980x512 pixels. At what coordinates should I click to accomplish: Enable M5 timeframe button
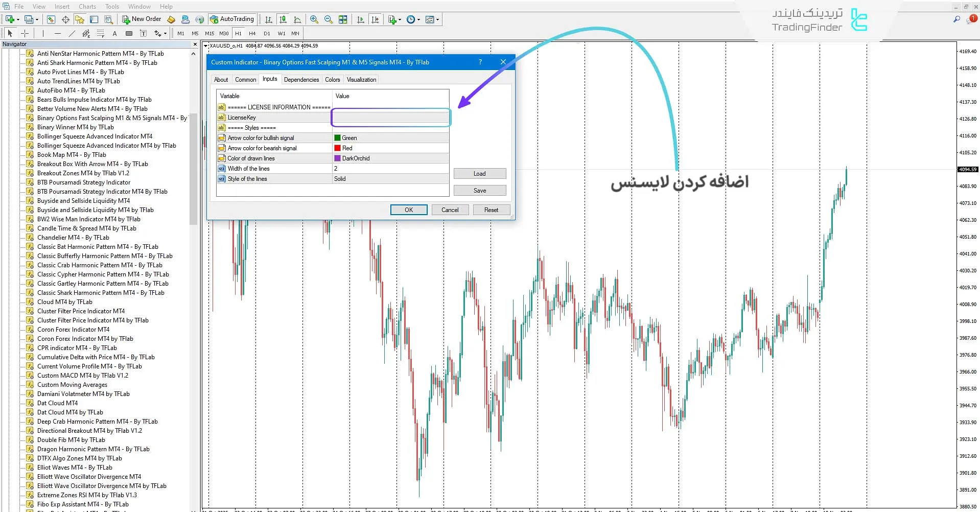click(195, 33)
